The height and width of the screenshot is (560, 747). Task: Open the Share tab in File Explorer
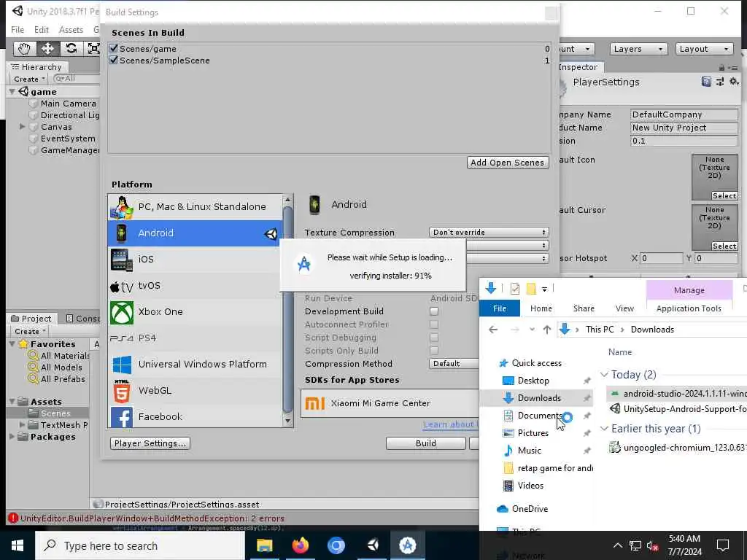(x=584, y=308)
